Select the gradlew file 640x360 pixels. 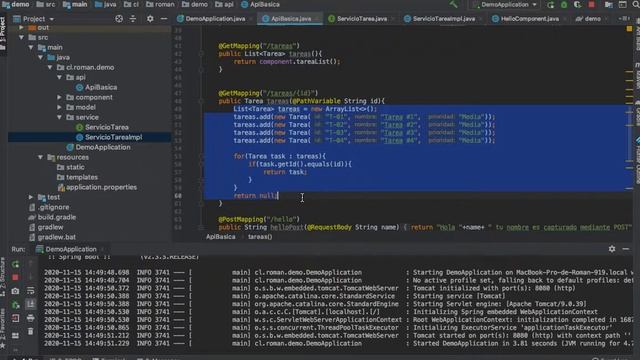click(46, 227)
